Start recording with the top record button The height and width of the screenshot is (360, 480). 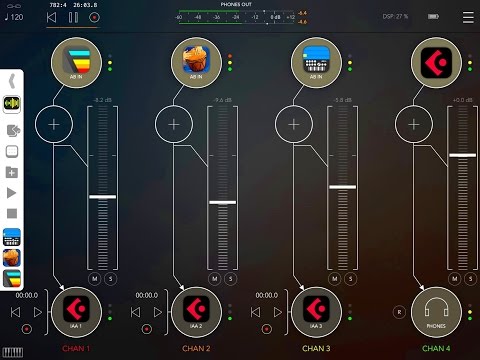(x=94, y=17)
